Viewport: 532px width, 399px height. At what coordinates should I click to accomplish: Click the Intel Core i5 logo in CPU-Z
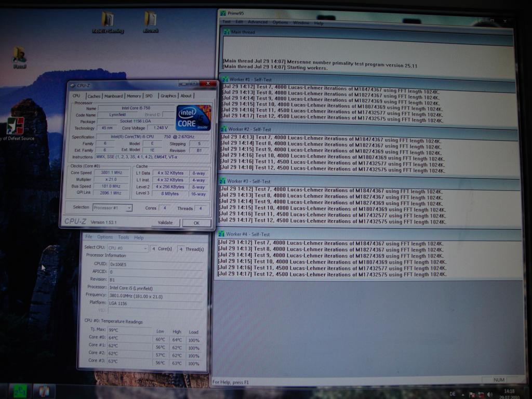click(193, 118)
